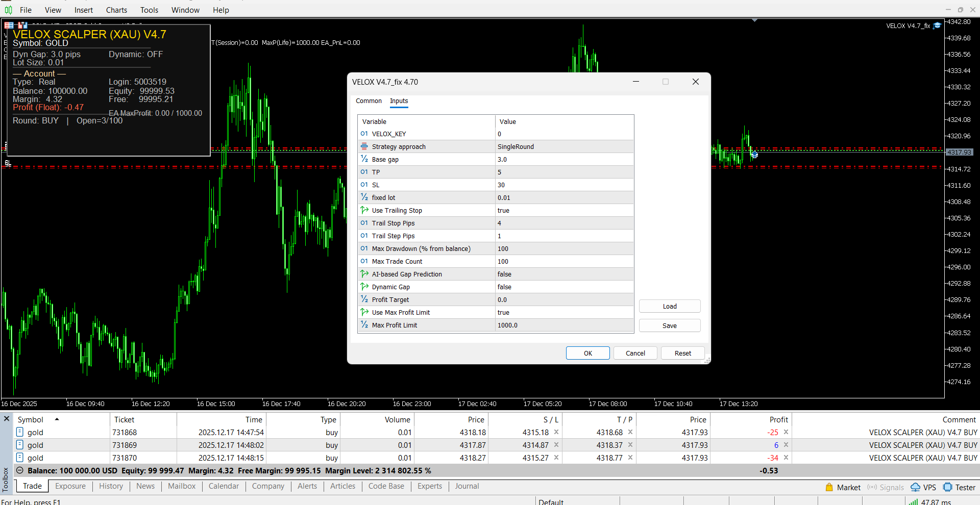This screenshot has height=505, width=980.
Task: Close position 731868 via Profit X
Action: (786, 432)
